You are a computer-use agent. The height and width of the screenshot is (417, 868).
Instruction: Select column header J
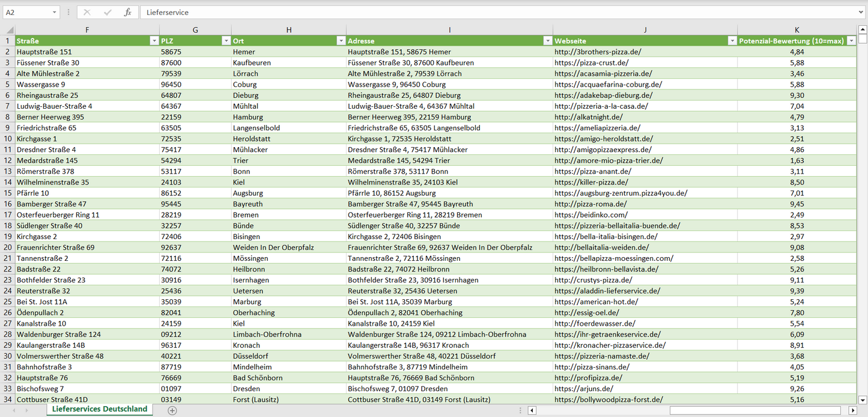point(645,30)
